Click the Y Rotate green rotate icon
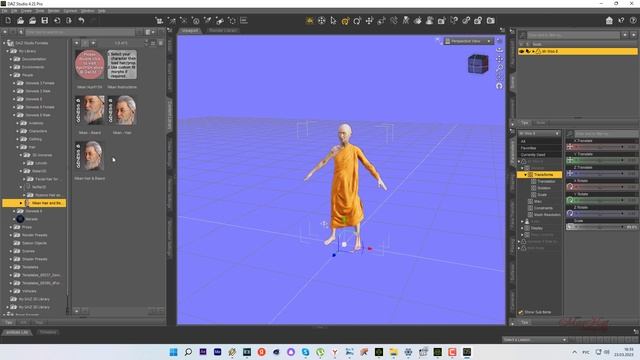This screenshot has height=360, width=640. (570, 200)
